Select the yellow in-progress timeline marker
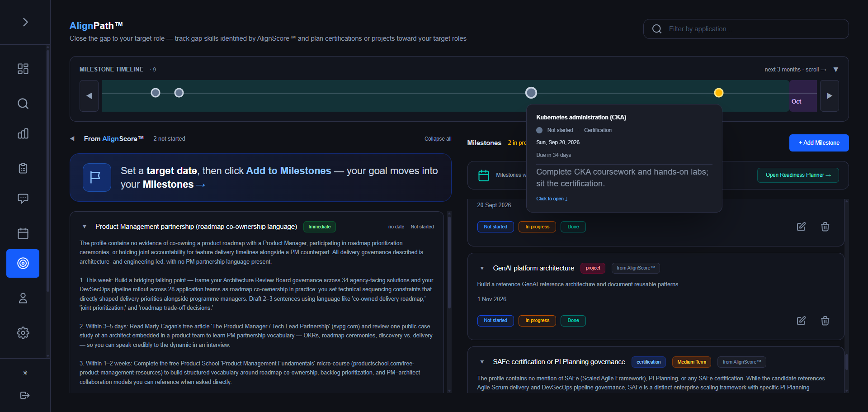868x412 pixels. click(x=719, y=93)
